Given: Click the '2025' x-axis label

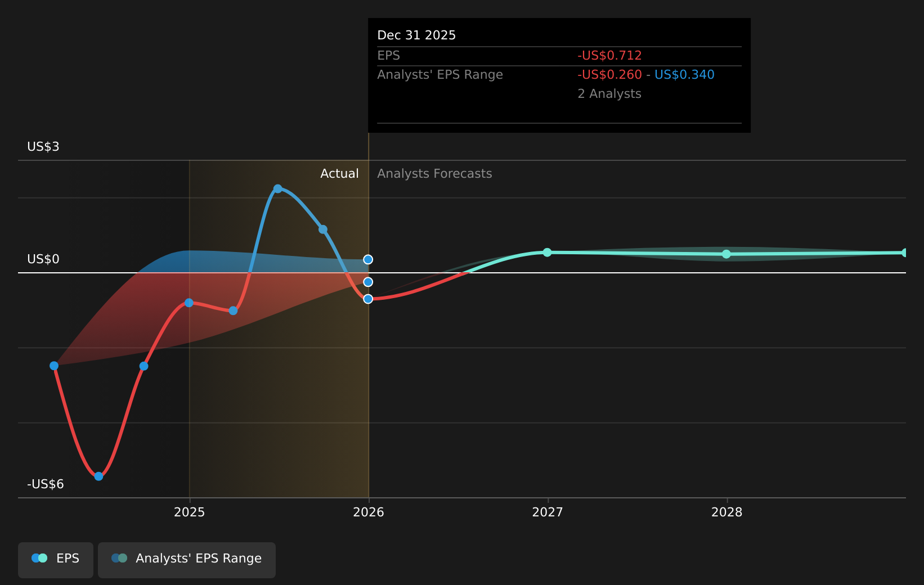Looking at the screenshot, I should [190, 512].
